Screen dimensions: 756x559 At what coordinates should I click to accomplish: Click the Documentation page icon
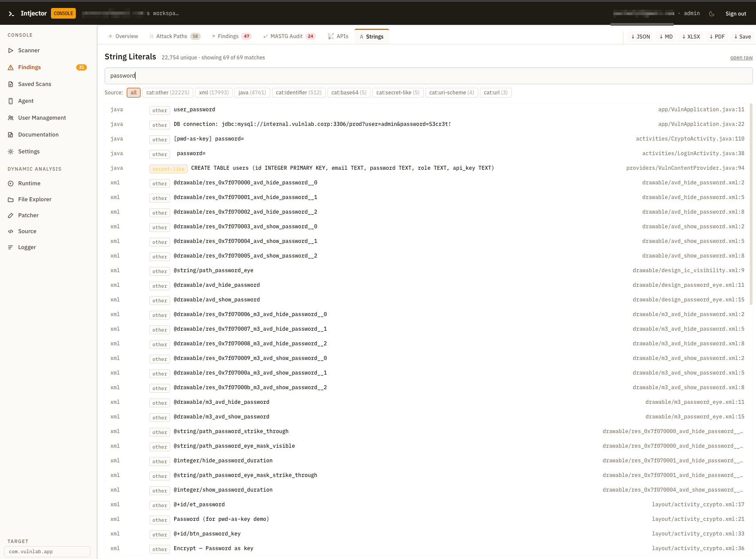pos(11,135)
